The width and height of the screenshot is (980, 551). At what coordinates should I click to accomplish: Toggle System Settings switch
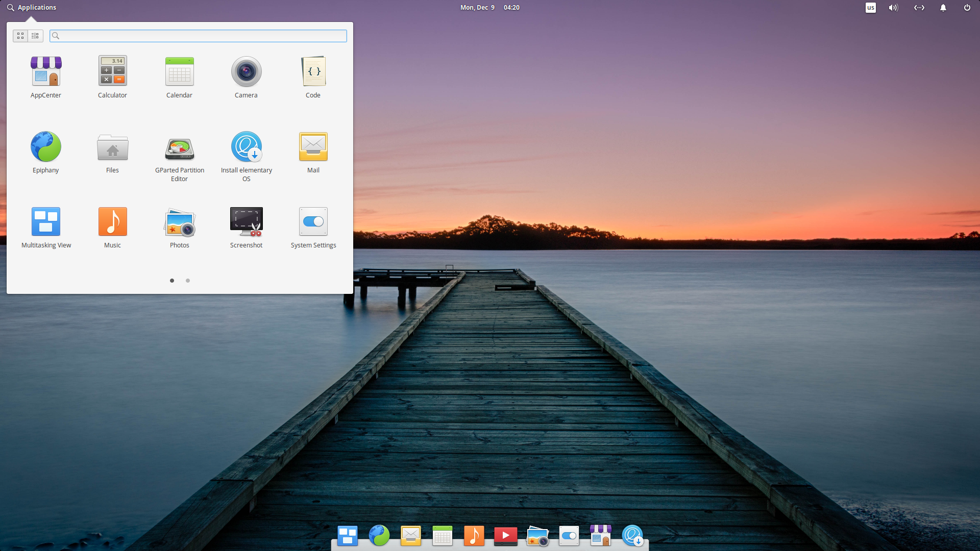tap(313, 221)
